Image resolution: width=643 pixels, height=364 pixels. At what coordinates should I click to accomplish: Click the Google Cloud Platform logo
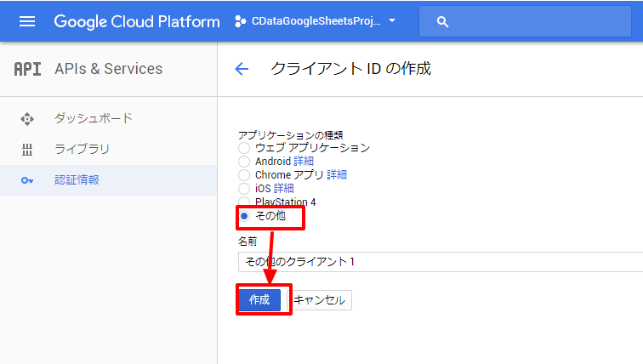click(x=137, y=21)
